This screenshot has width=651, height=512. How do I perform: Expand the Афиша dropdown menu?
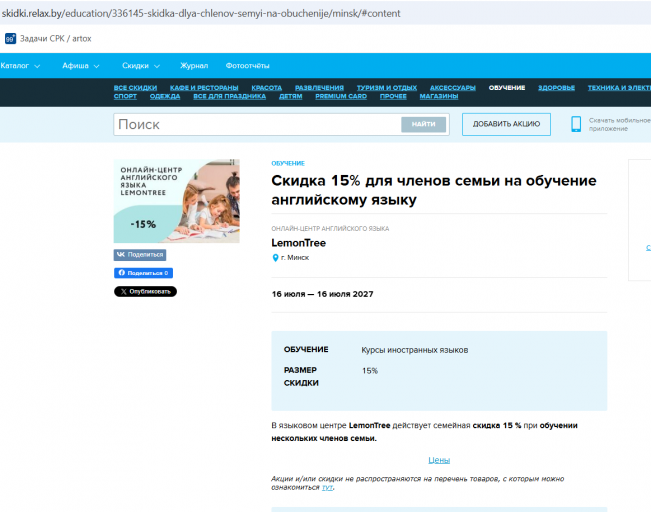pyautogui.click(x=81, y=66)
